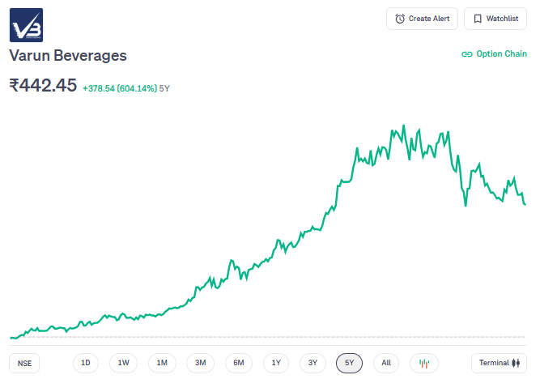Image resolution: width=540 pixels, height=392 pixels.
Task: Click the Varun Beverages company name heading
Action: pos(68,55)
